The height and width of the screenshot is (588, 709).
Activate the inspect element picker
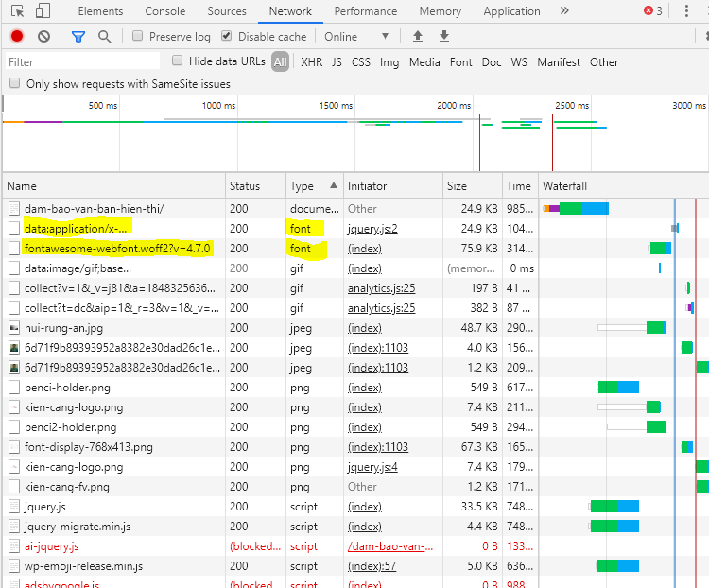[x=17, y=11]
